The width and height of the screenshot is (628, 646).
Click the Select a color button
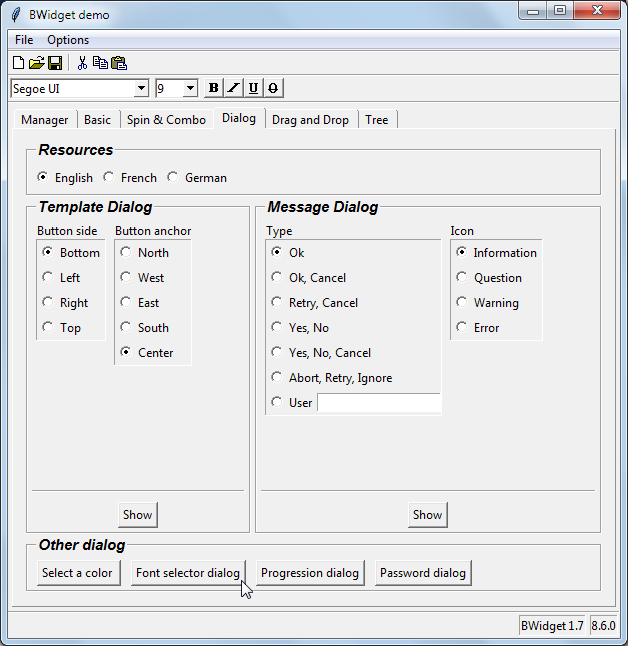77,573
